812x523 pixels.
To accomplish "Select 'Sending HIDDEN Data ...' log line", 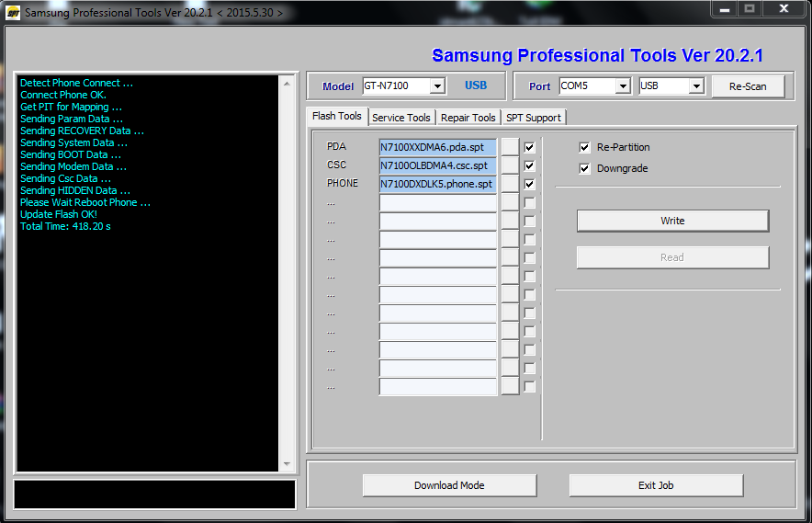I will click(75, 191).
